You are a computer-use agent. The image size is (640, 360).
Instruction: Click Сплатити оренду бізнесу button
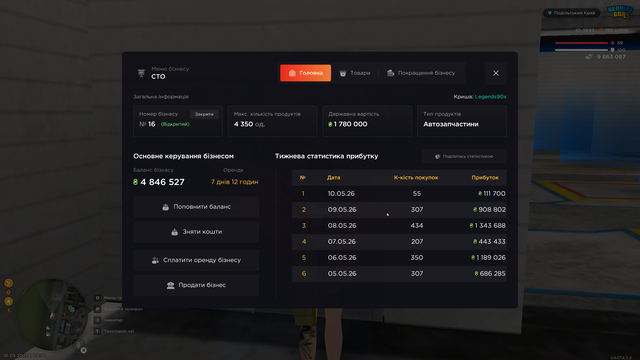pos(196,260)
